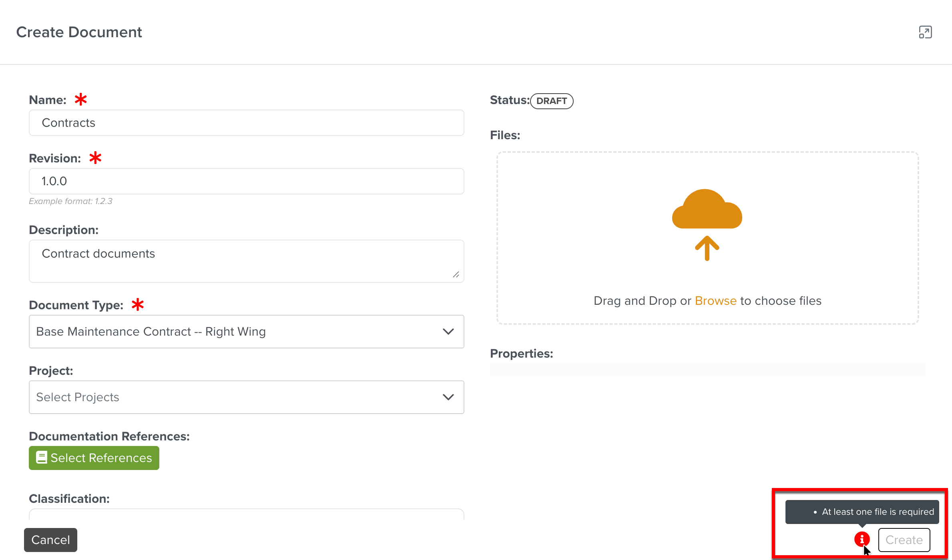Click the 'Example format: 1.2.3' hint text
The width and height of the screenshot is (952, 560).
(x=70, y=201)
